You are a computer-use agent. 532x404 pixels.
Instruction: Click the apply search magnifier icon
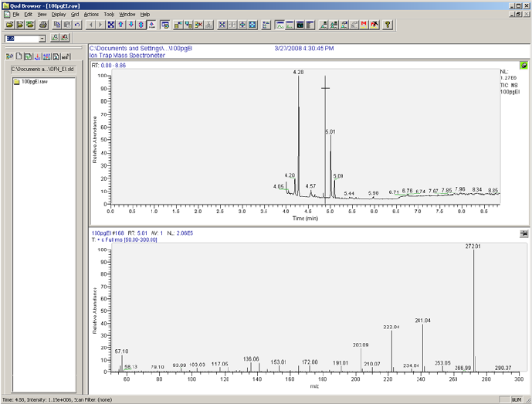pos(55,38)
